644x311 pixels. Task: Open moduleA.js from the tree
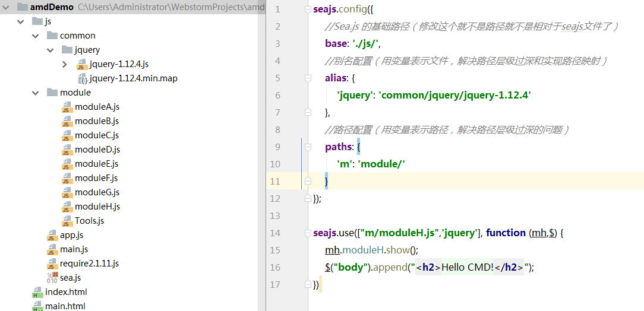point(97,107)
